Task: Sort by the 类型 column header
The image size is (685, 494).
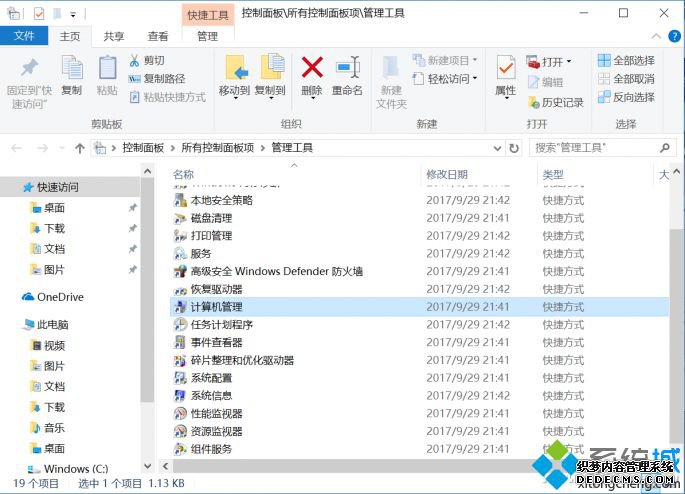Action: click(x=553, y=175)
